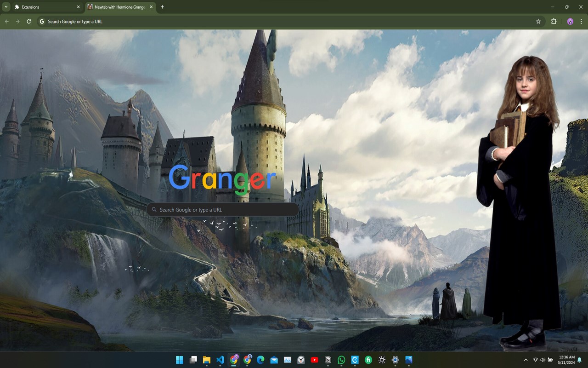This screenshot has height=368, width=588.
Task: Open Notion from the taskbar
Action: [x=328, y=360]
